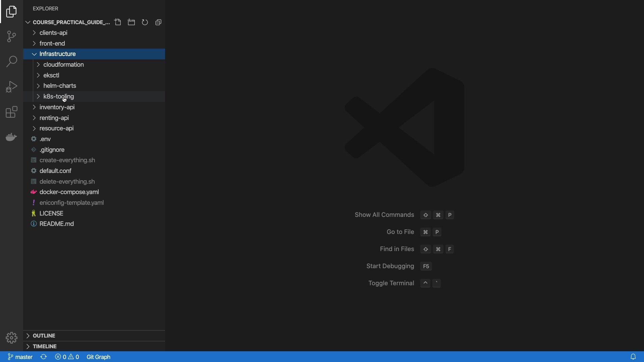Collapse the Infrastructure folder
This screenshot has height=362, width=644.
coord(57,54)
